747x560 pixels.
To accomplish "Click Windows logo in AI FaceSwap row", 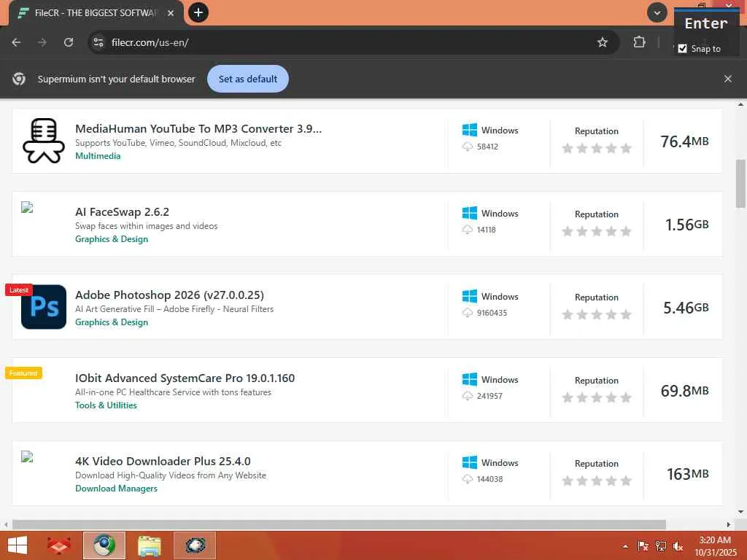I will click(x=470, y=214).
